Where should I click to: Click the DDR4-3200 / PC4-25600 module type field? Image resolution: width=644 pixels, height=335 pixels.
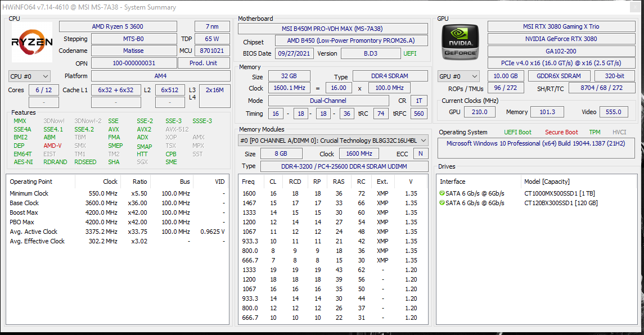[344, 166]
